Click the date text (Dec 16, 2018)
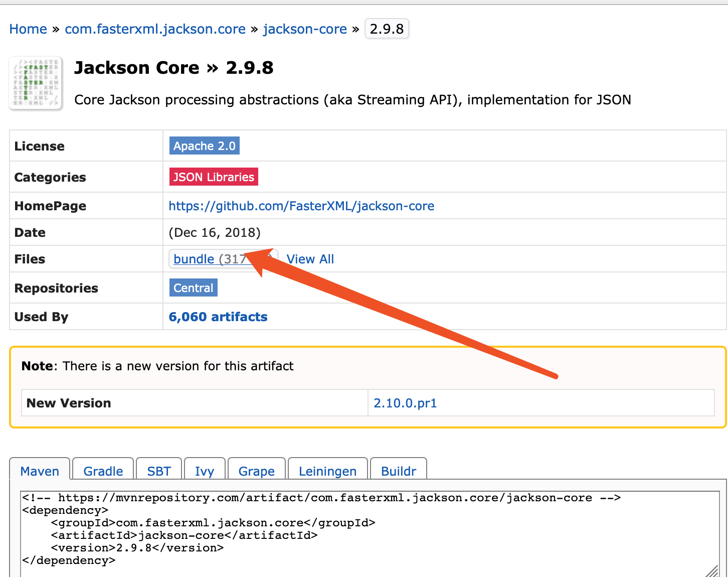The height and width of the screenshot is (577, 728). (215, 232)
